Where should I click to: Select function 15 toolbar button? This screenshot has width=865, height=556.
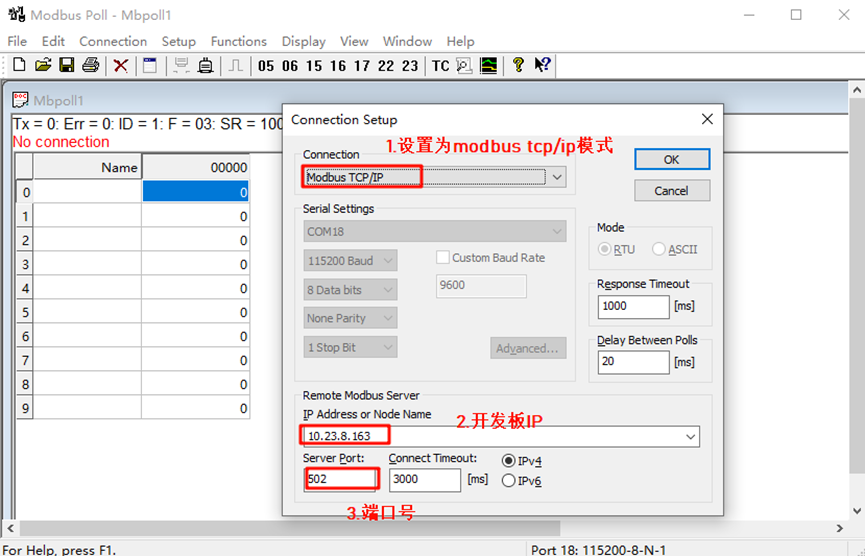click(x=314, y=66)
